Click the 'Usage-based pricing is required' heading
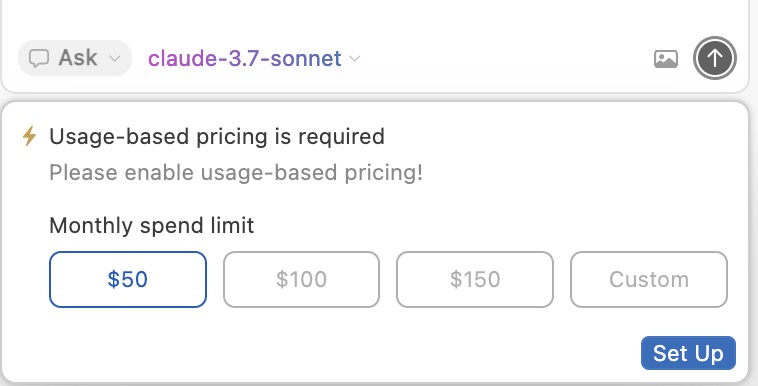This screenshot has height=386, width=758. (x=217, y=136)
